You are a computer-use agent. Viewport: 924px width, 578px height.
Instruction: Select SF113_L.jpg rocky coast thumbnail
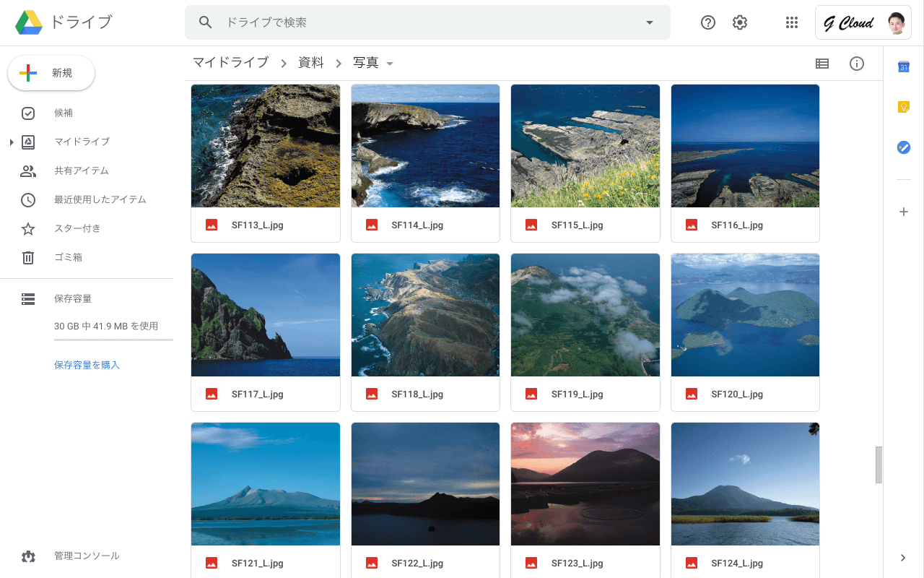pos(266,146)
